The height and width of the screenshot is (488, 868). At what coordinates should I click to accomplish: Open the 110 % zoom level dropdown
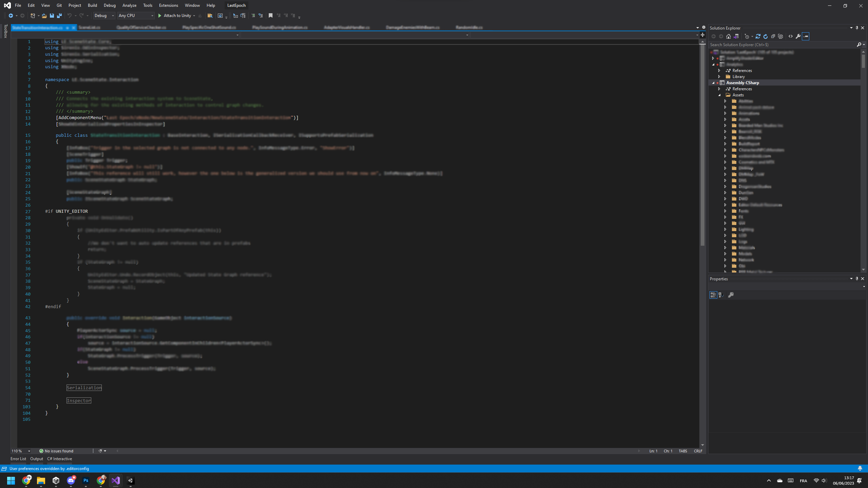coord(21,451)
